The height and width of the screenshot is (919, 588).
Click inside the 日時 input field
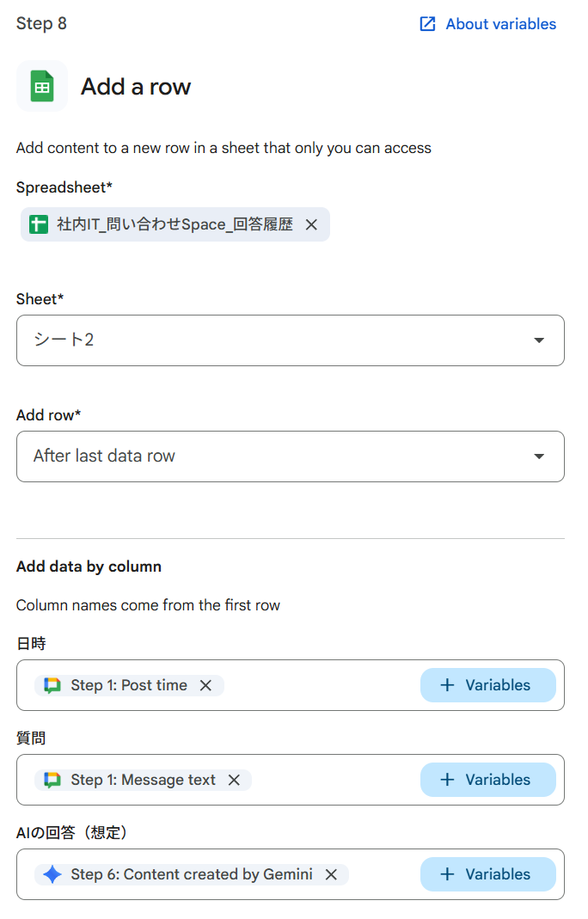tap(318, 685)
